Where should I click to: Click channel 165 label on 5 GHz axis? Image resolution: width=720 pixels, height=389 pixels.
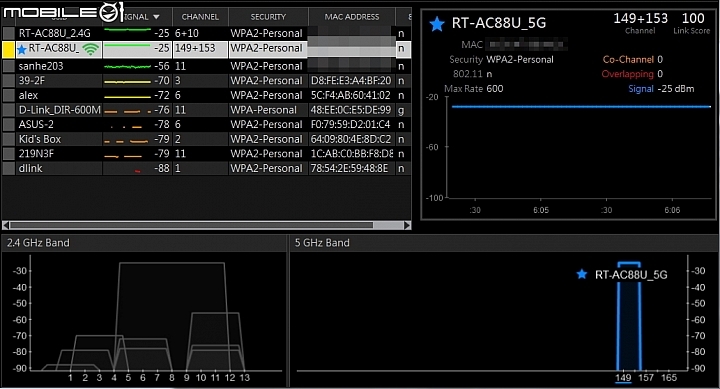click(x=669, y=378)
